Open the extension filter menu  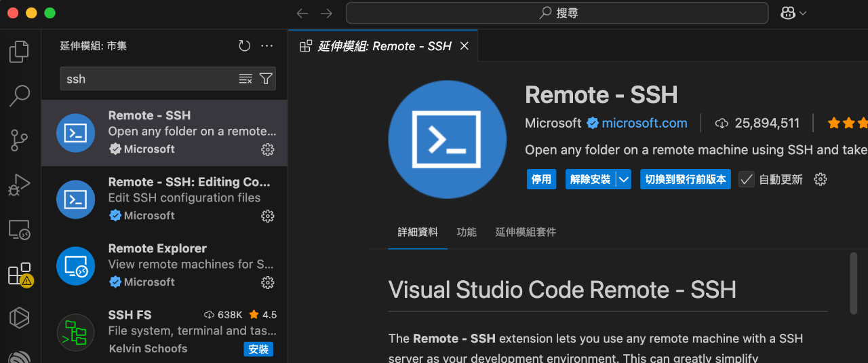click(266, 79)
